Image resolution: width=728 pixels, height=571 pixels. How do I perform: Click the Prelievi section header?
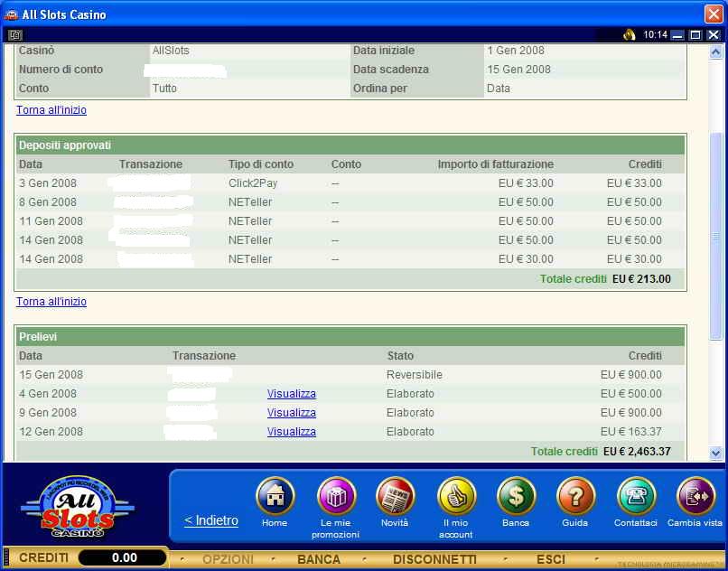[x=350, y=337]
